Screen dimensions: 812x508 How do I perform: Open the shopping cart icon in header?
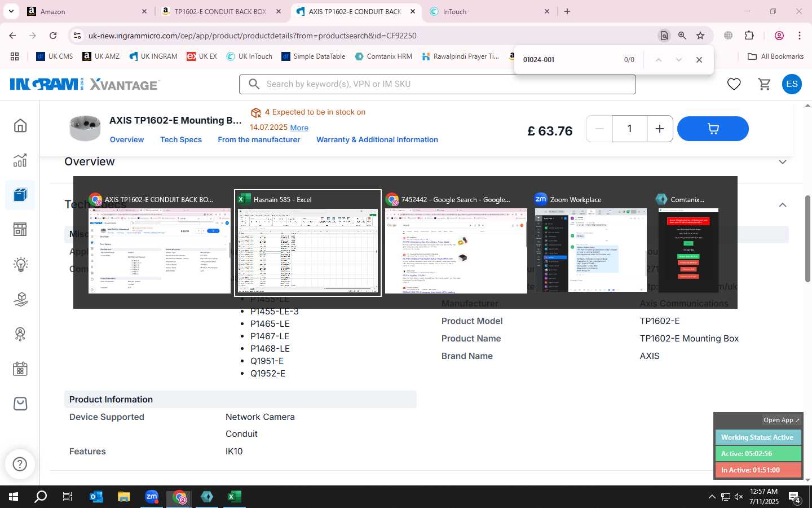point(765,84)
